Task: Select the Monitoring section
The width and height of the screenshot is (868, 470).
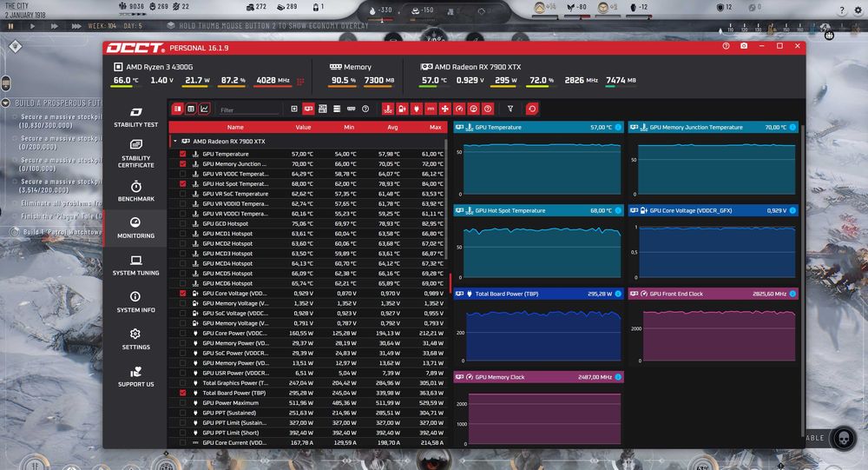Action: [135, 228]
